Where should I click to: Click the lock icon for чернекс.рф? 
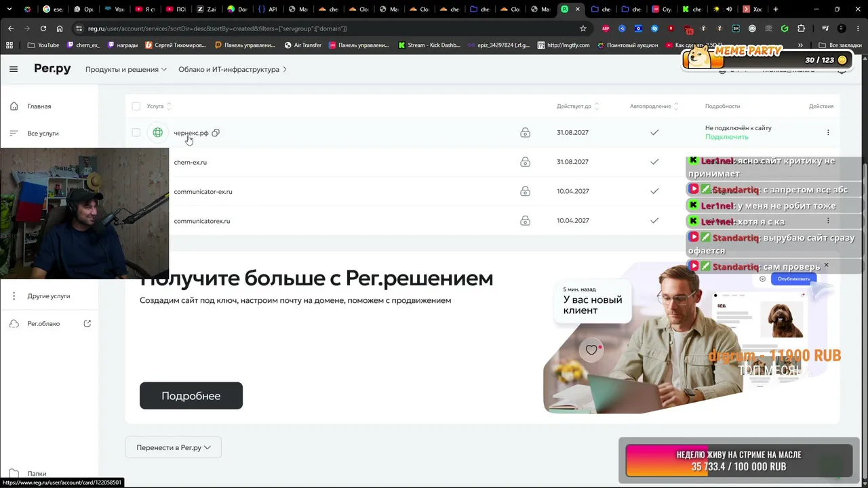pyautogui.click(x=525, y=133)
